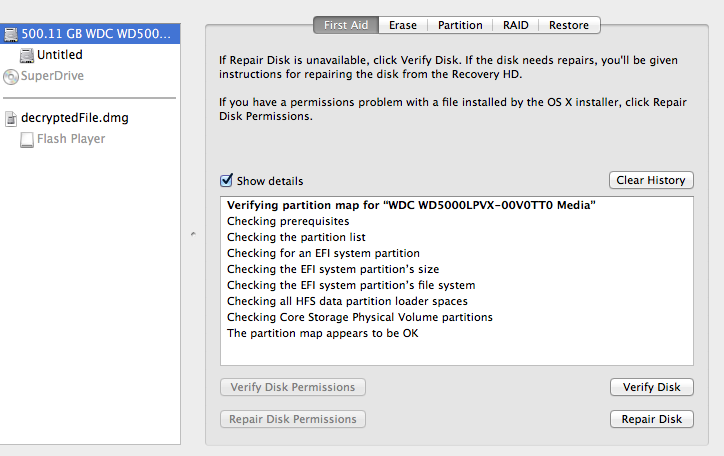Click the Clear History button

click(651, 180)
